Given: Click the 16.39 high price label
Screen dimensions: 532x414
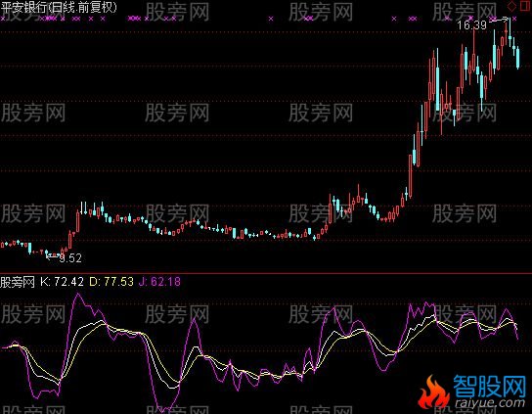Looking at the screenshot, I should 471,25.
